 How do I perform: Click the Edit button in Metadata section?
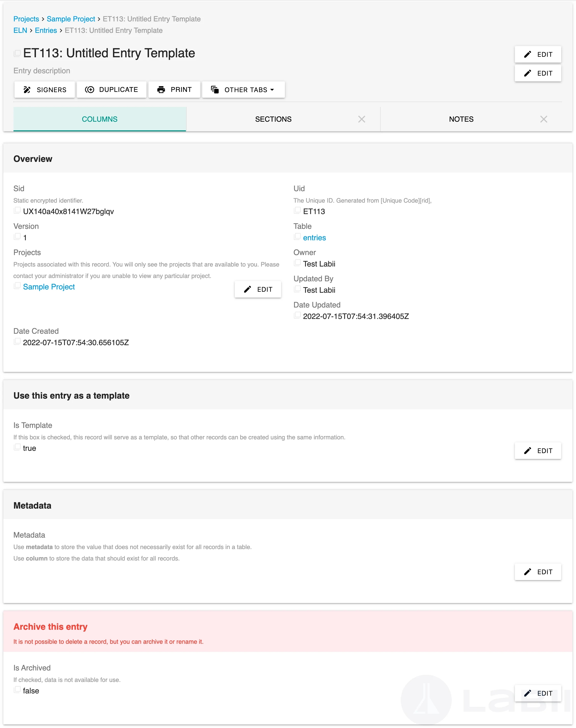(x=538, y=572)
